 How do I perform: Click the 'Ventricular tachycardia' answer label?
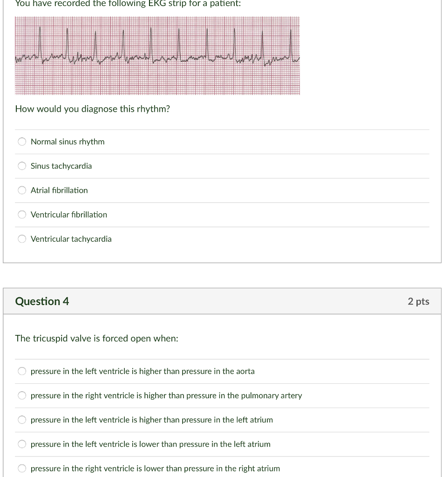71,239
